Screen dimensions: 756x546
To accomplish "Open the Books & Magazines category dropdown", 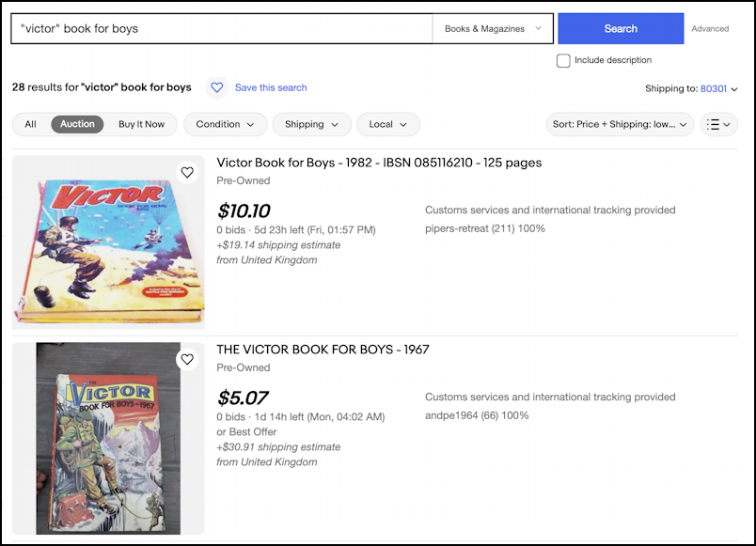I will coord(493,29).
